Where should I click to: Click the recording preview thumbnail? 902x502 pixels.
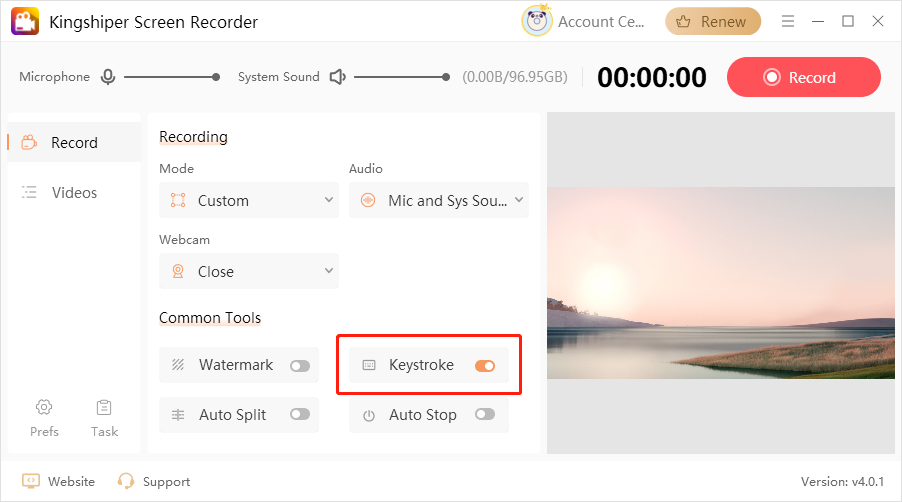point(721,282)
